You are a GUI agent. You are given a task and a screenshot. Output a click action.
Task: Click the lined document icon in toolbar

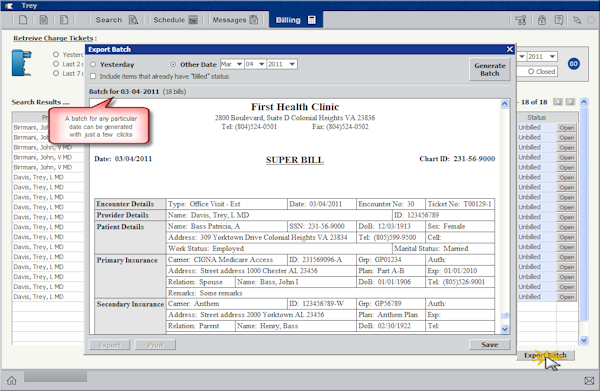[44, 20]
